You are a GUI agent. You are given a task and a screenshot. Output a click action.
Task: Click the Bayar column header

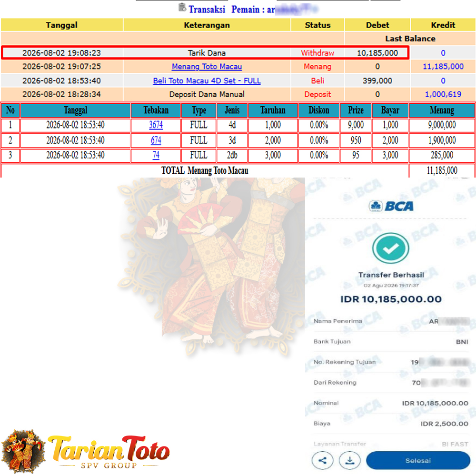pyautogui.click(x=390, y=110)
